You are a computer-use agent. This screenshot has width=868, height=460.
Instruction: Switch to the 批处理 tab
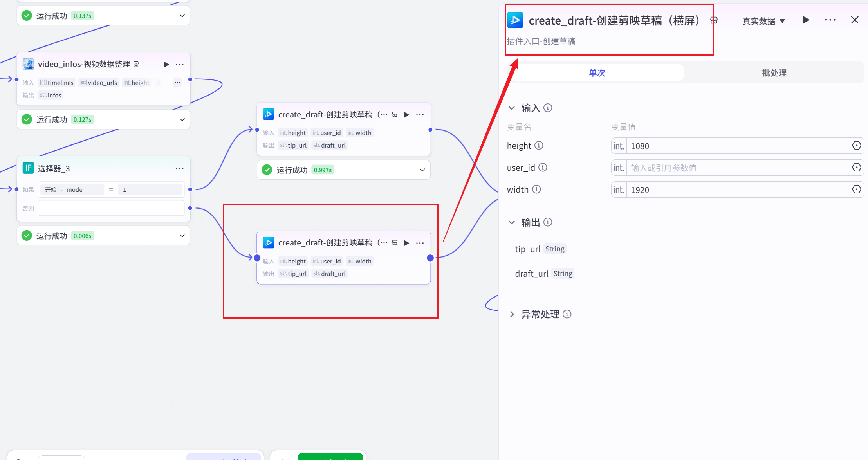pos(774,73)
